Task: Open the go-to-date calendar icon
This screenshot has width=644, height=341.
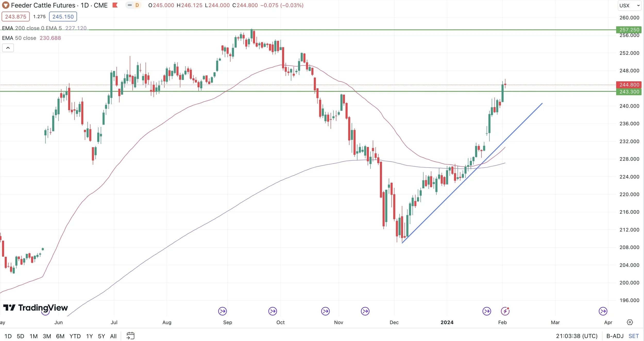Action: (x=130, y=336)
